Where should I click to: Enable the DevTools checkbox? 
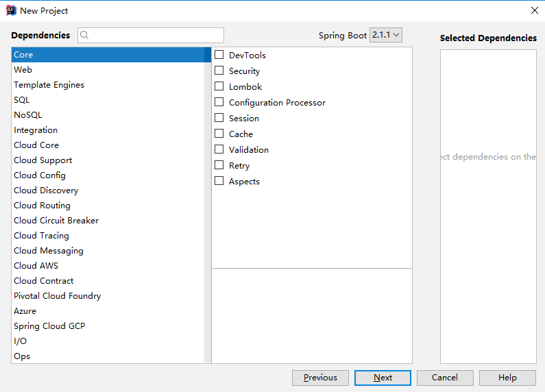coord(219,55)
